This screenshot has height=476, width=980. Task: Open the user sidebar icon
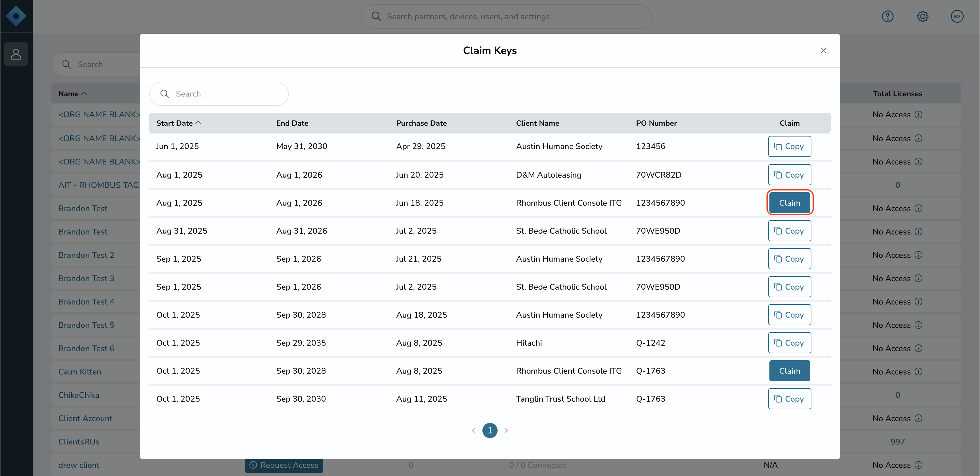coord(16,54)
